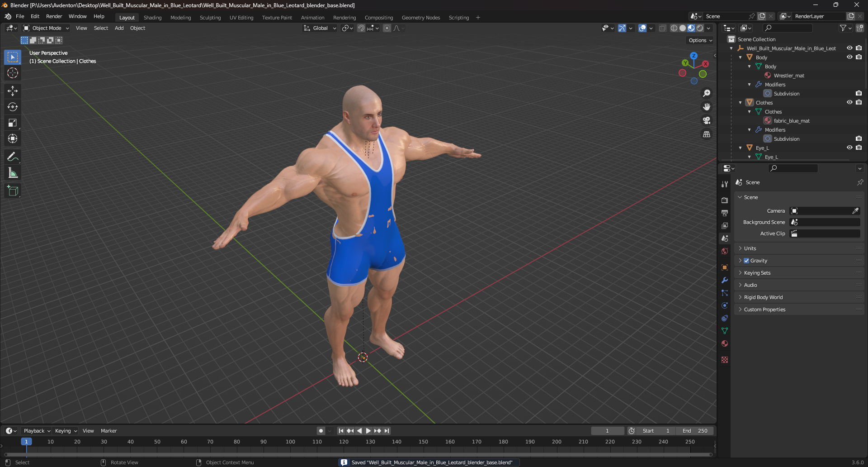Image resolution: width=868 pixels, height=467 pixels.
Task: Click the End frame field
Action: pyautogui.click(x=695, y=431)
